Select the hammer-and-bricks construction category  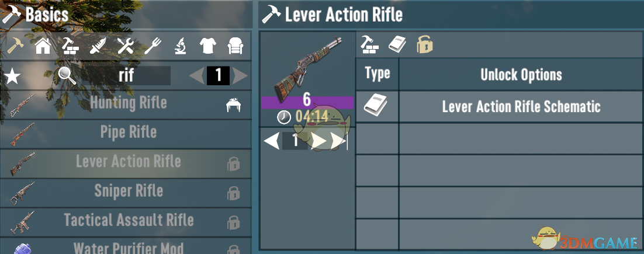pos(70,46)
